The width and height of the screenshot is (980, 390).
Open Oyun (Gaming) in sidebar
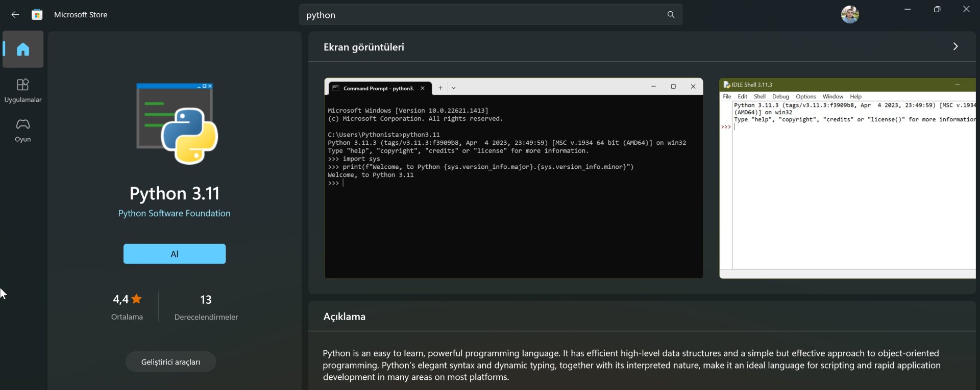point(23,131)
